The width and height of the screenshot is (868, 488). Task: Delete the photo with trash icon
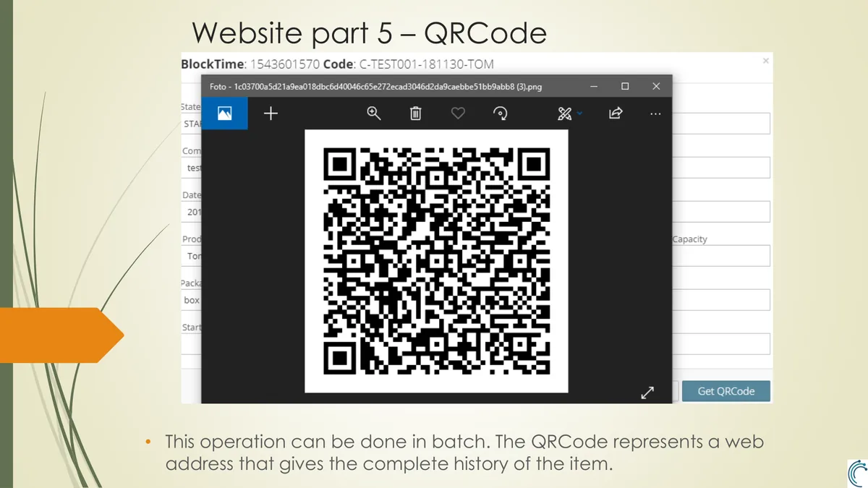[x=415, y=114]
